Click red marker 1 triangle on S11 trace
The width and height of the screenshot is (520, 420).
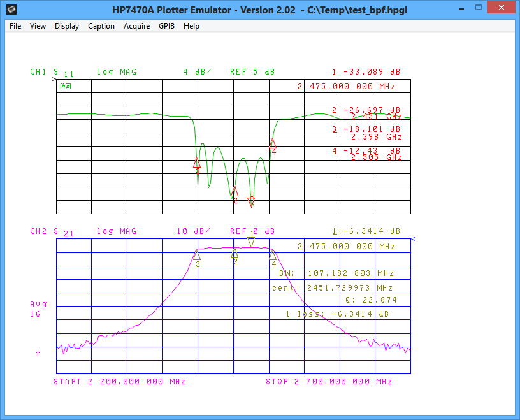(252, 201)
